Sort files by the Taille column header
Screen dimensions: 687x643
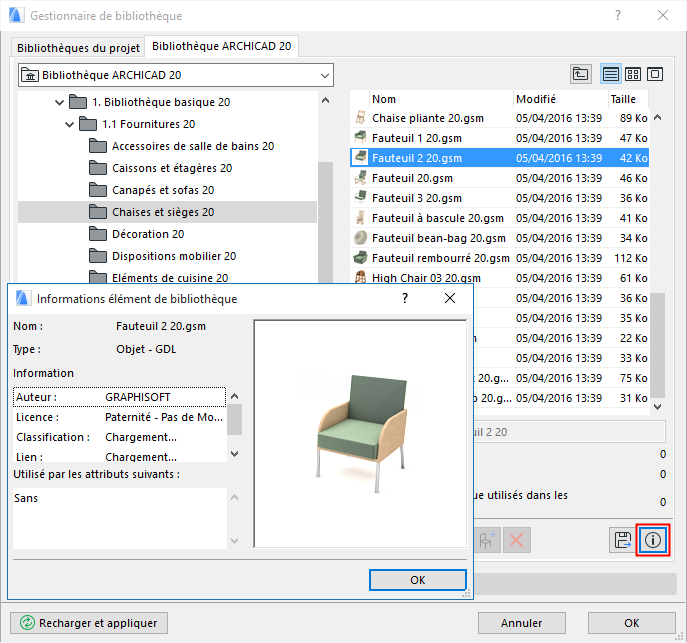coord(628,99)
